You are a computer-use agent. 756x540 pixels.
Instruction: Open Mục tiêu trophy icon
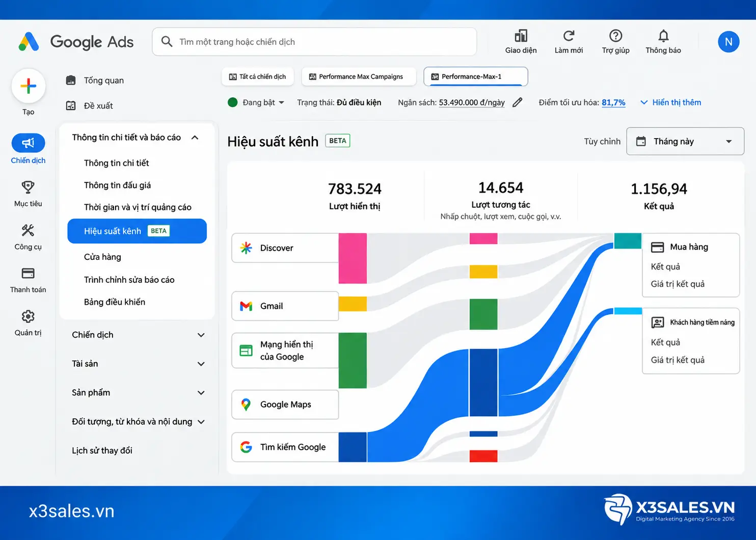(28, 187)
